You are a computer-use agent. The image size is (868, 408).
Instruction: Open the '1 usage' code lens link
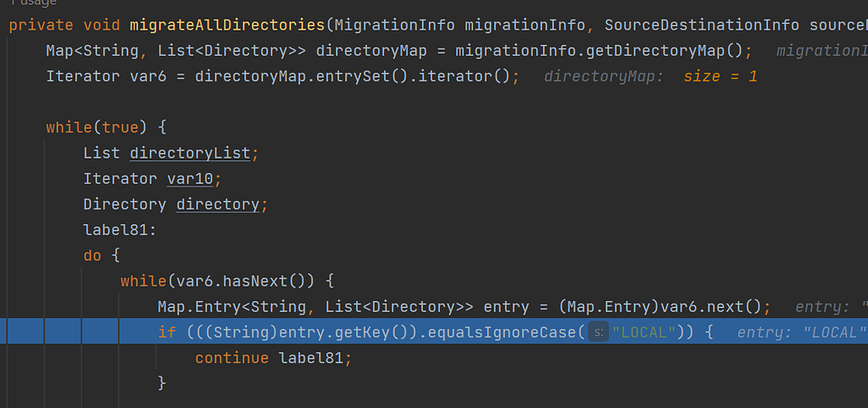coord(34,3)
